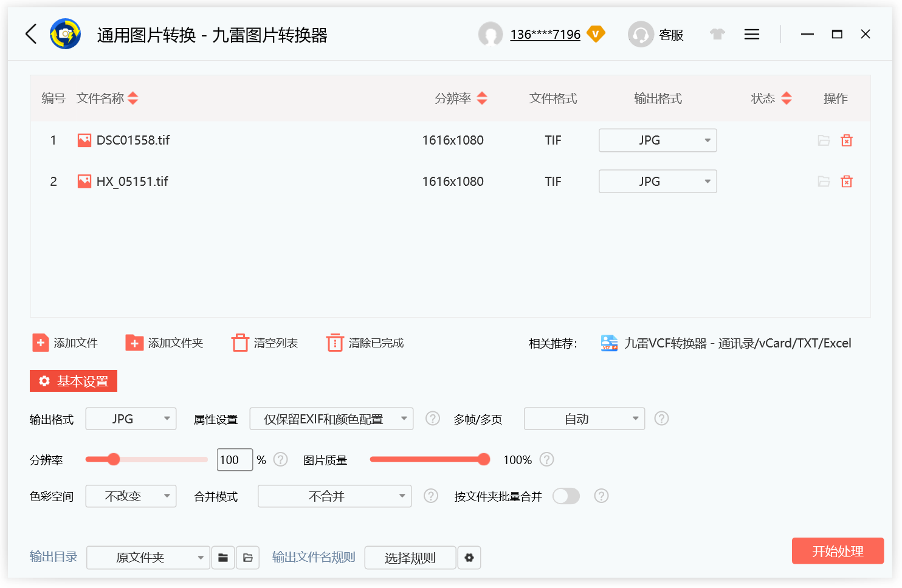This screenshot has height=588, width=902.
Task: Click 添加文件夹 button
Action: (x=164, y=343)
